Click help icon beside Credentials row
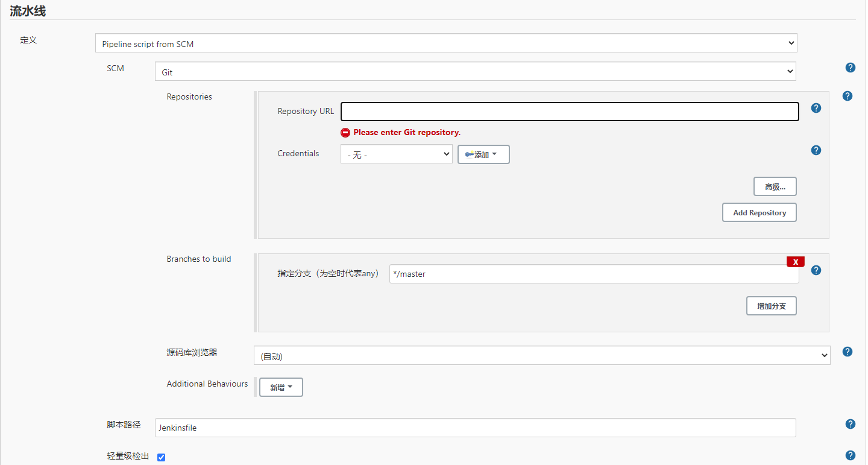Screen dimensions: 868x465 click(816, 150)
